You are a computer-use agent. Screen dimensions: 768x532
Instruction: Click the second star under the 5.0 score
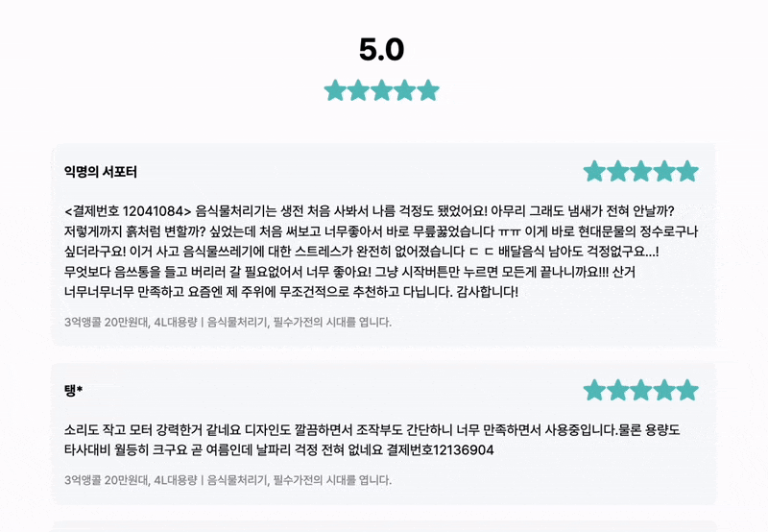pos(359,91)
